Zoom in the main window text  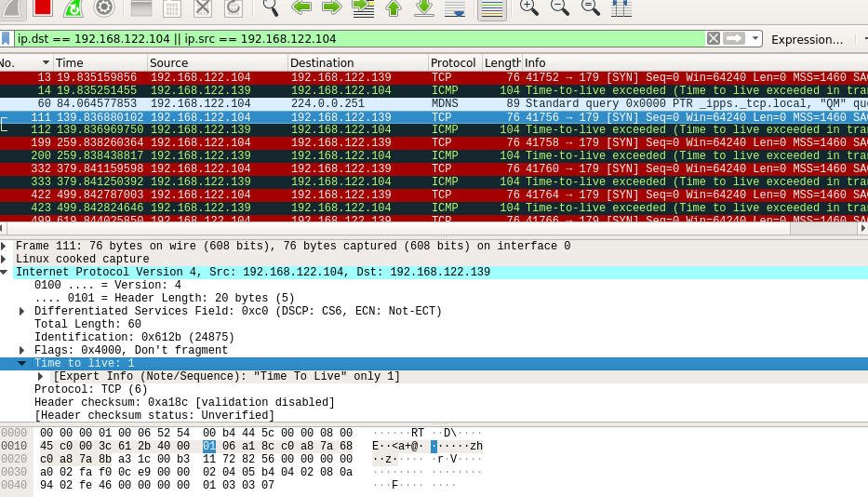point(528,7)
